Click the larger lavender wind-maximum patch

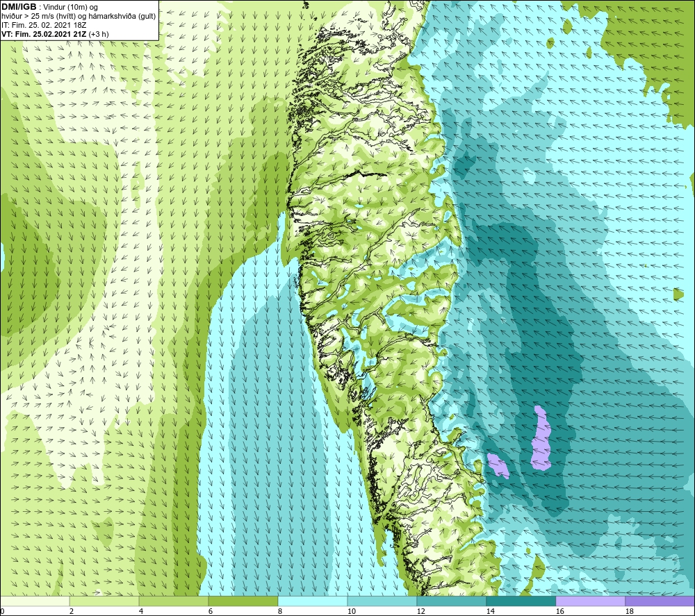coord(541,438)
